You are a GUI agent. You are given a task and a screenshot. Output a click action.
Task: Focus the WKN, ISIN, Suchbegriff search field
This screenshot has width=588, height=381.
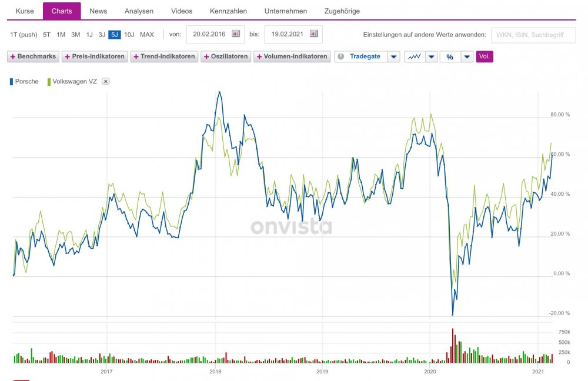(533, 35)
